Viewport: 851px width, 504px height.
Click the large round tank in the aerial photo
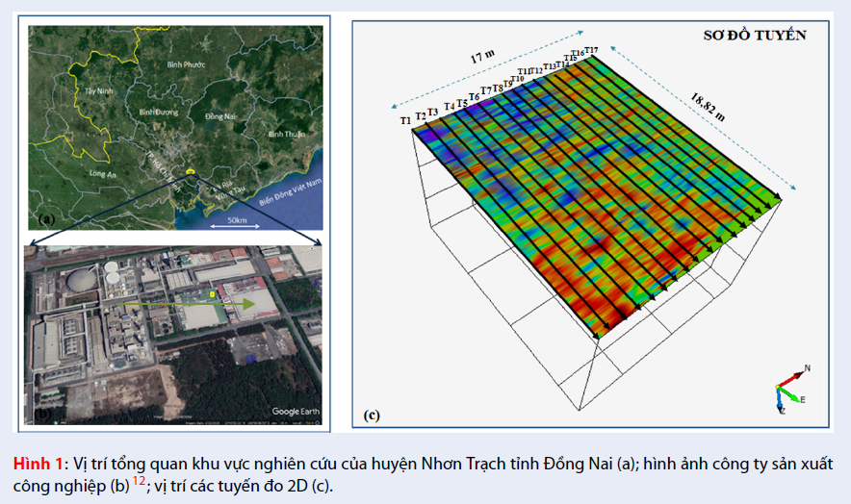81,285
